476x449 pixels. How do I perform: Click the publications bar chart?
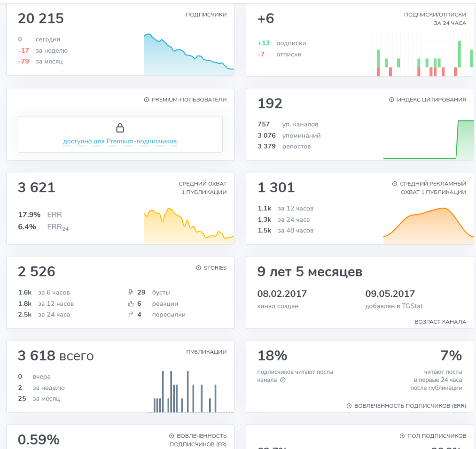click(191, 391)
